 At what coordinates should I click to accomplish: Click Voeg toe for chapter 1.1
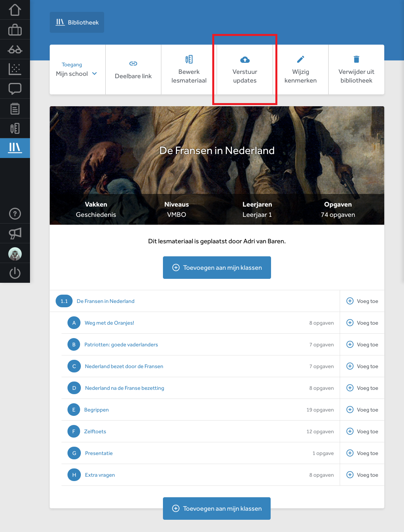click(362, 301)
